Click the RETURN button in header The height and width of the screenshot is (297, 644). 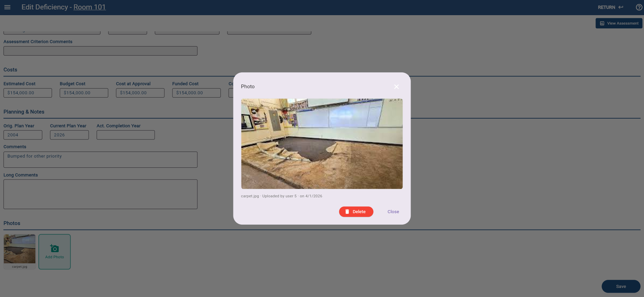tap(610, 7)
